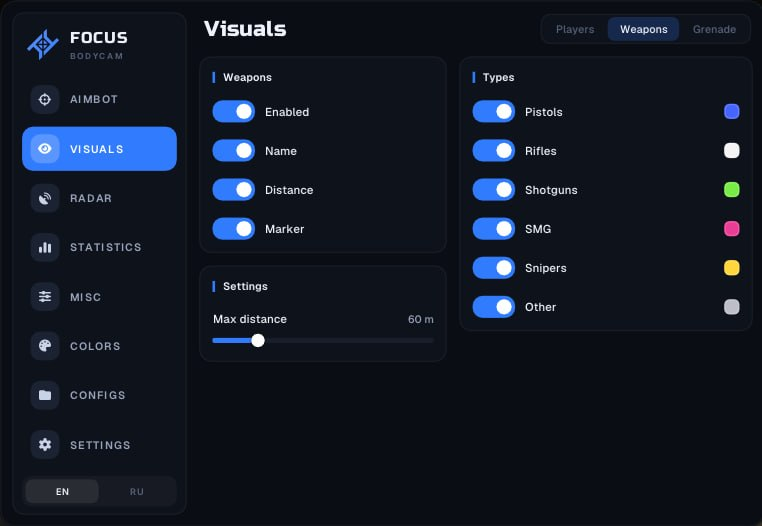Open Colors via its palette icon
Image resolution: width=762 pixels, height=526 pixels.
pos(45,346)
